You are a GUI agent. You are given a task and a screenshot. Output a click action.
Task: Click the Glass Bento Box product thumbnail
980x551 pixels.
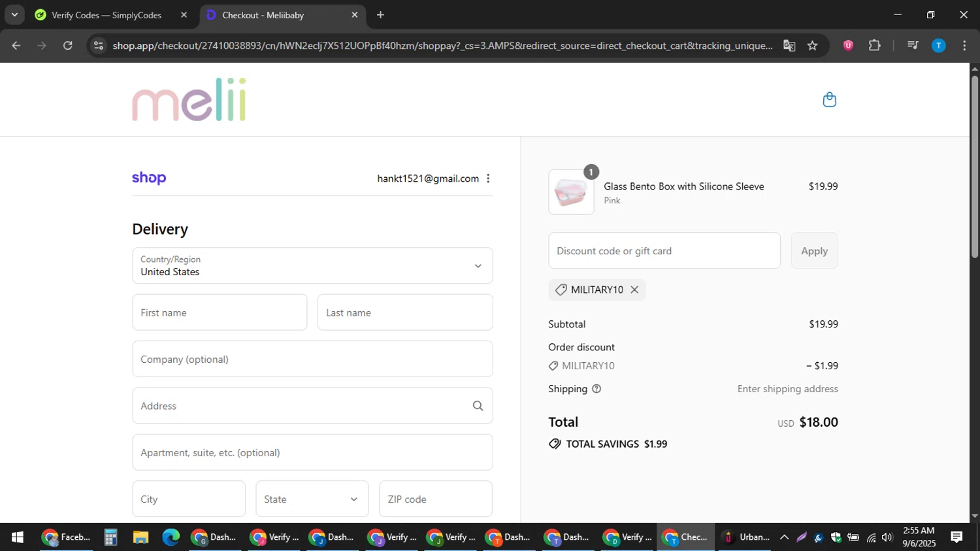[571, 192]
